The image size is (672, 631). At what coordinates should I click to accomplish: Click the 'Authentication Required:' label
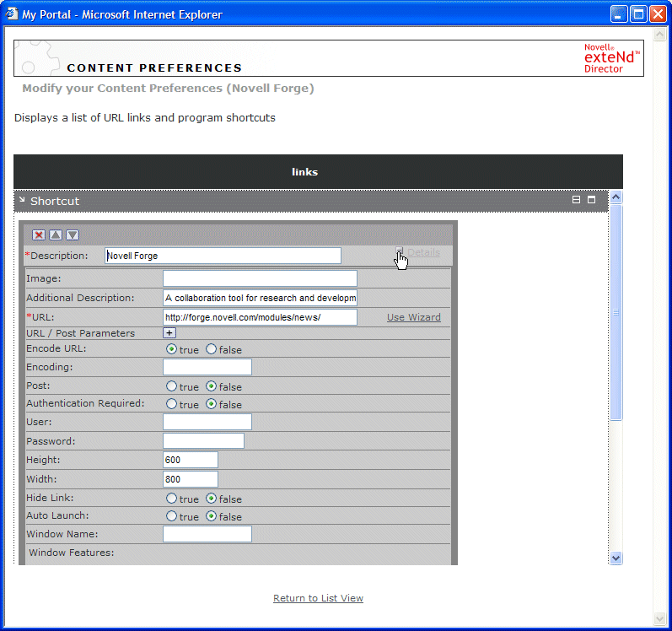tap(85, 403)
